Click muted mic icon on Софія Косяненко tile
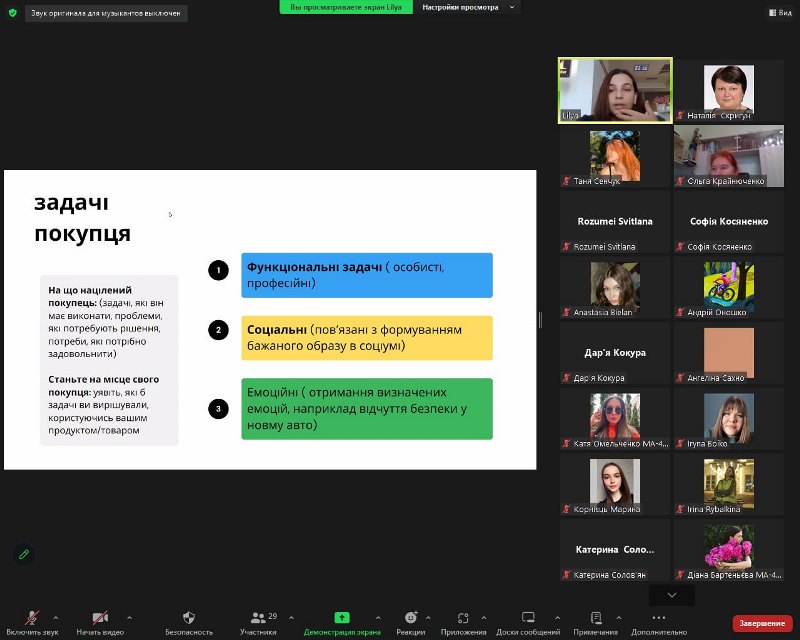The width and height of the screenshot is (800, 640). click(680, 247)
